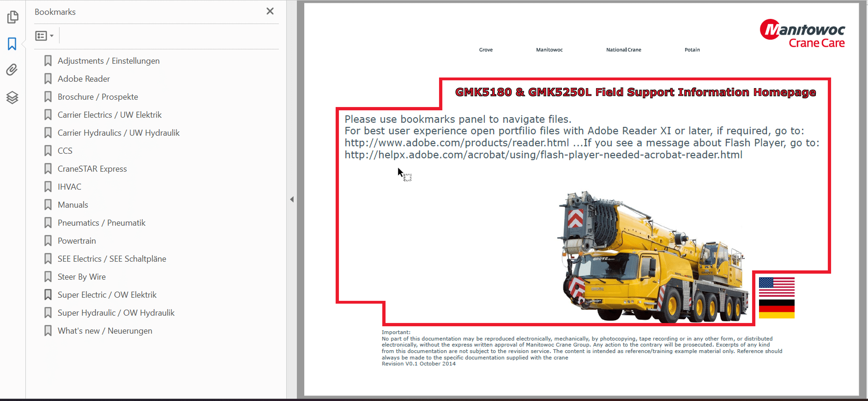Click the Grove brand label
Image resolution: width=868 pixels, height=401 pixels.
pos(486,50)
